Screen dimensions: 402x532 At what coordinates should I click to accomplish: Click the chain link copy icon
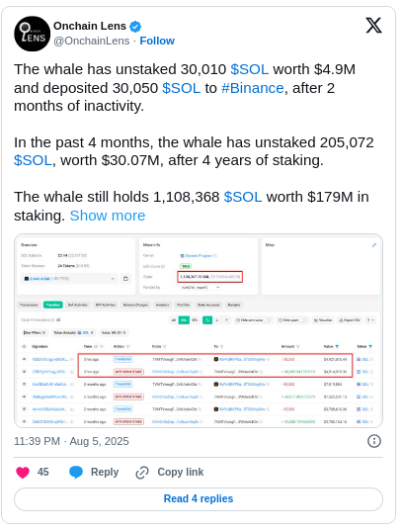[142, 473]
